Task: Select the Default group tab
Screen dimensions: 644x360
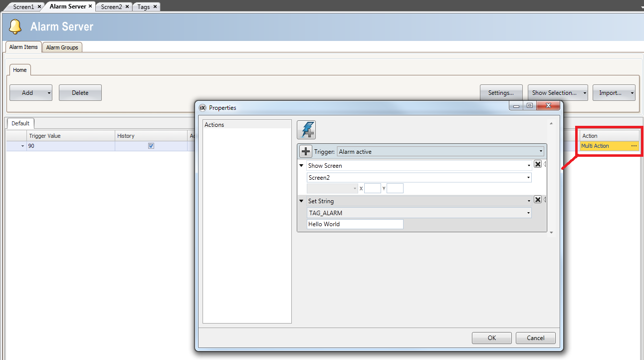Action: point(20,123)
